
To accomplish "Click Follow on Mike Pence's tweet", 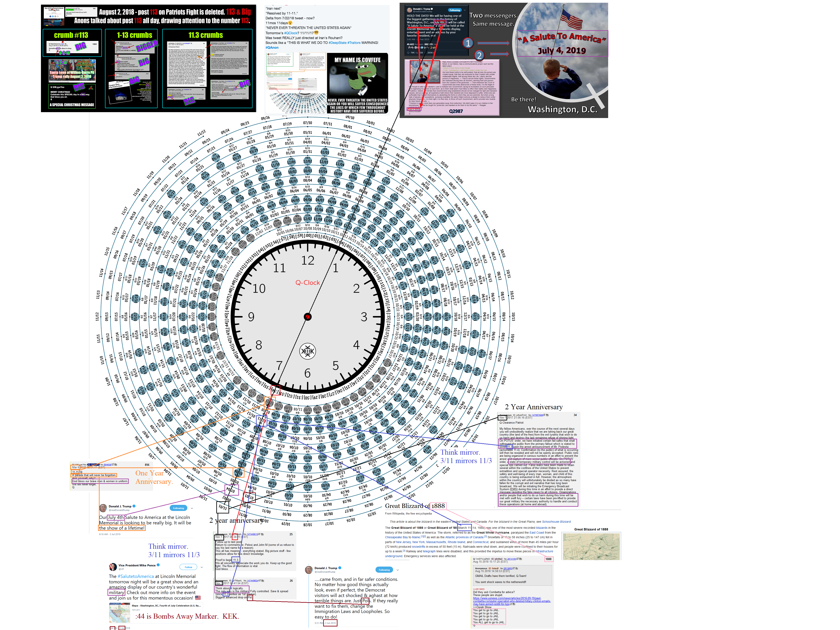I will point(188,567).
